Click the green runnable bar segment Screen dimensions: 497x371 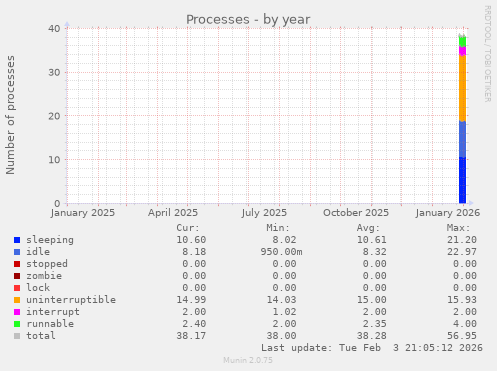click(462, 41)
